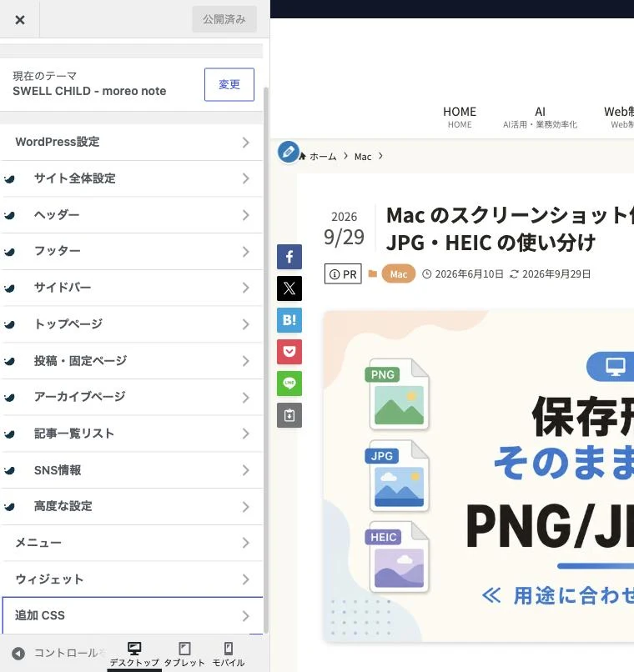
Task: Click SWELL whale icon beside 投稿・固定ページ
Action: pyautogui.click(x=9, y=361)
